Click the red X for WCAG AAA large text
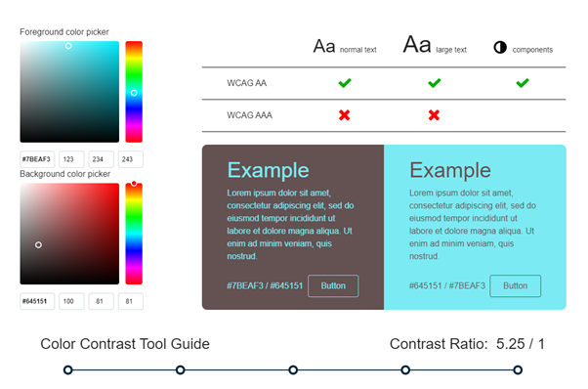Image resolution: width=588 pixels, height=389 pixels. pos(434,115)
